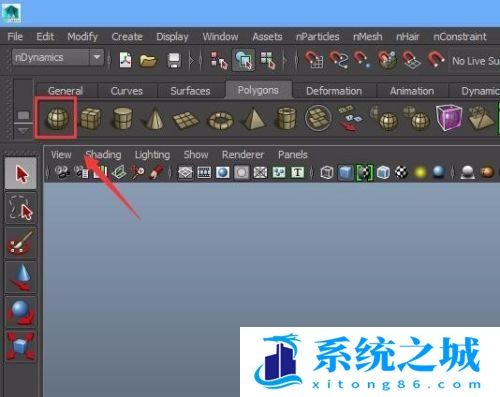Open the nConstraint menu
Image resolution: width=500 pixels, height=397 pixels.
[x=460, y=36]
